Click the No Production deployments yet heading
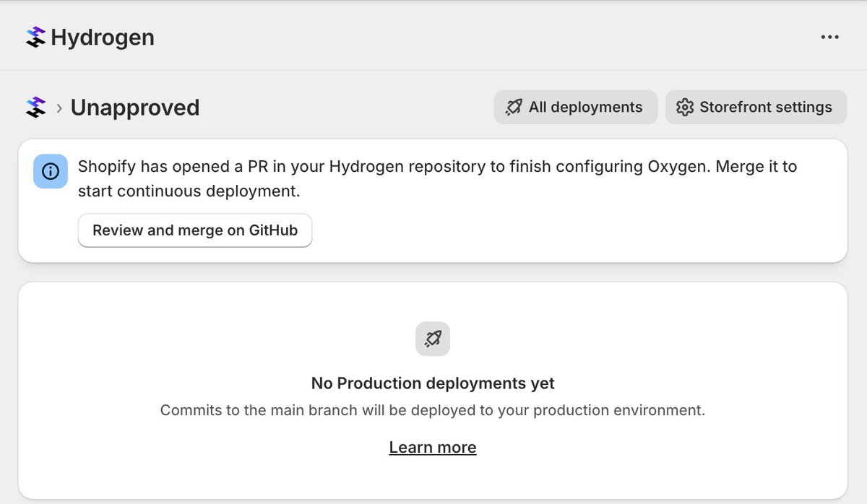This screenshot has width=867, height=504. (x=433, y=383)
